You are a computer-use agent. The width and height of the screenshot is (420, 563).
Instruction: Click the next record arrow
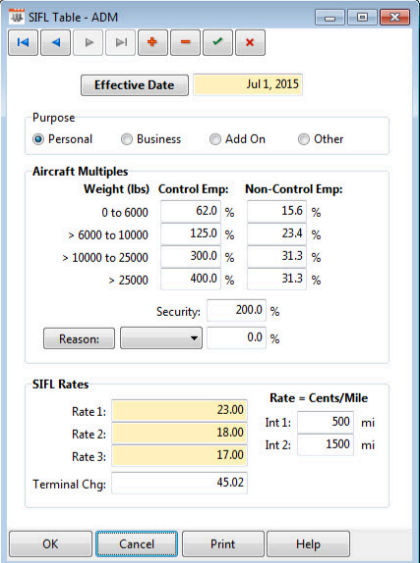pyautogui.click(x=88, y=43)
